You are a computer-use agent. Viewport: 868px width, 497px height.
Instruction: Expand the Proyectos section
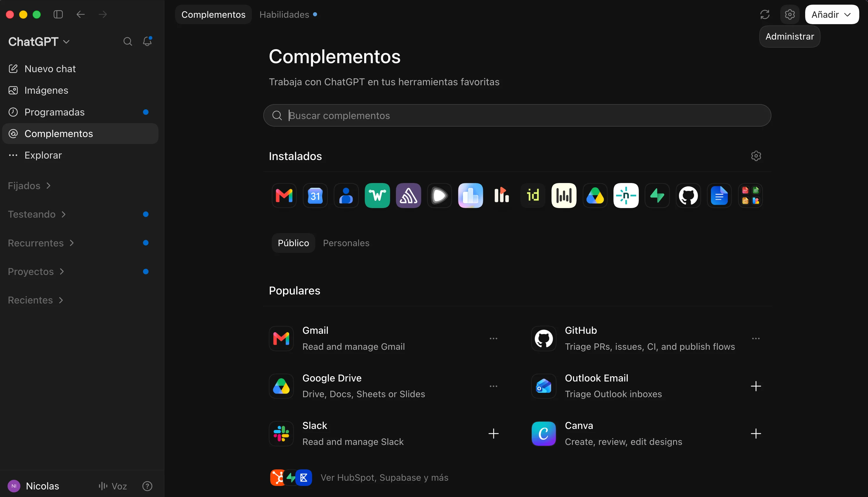pyautogui.click(x=36, y=272)
